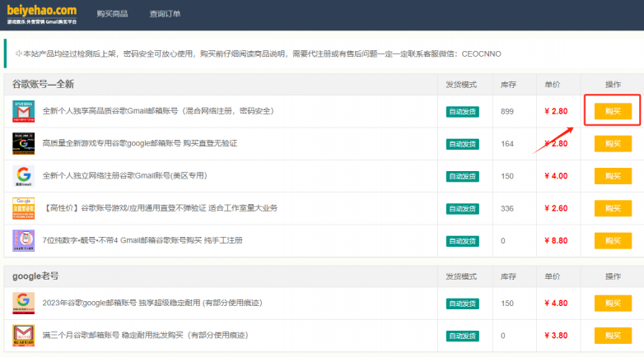
Task: Click the beiyehao.com site logo
Action: 42,14
